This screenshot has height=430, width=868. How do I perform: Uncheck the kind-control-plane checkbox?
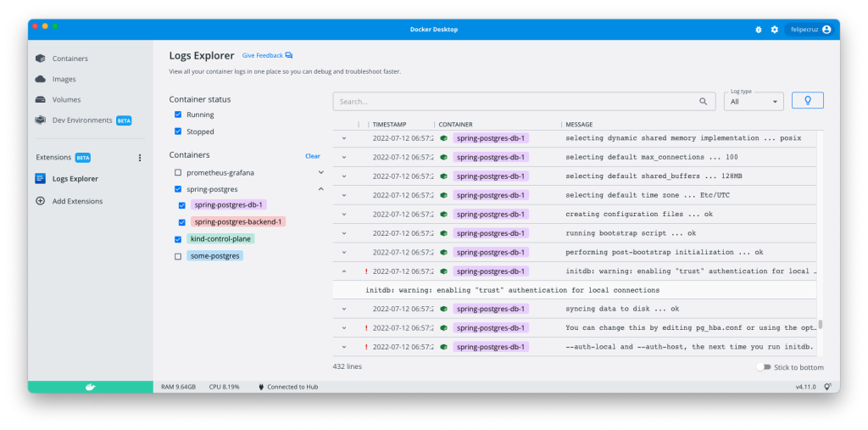[178, 239]
